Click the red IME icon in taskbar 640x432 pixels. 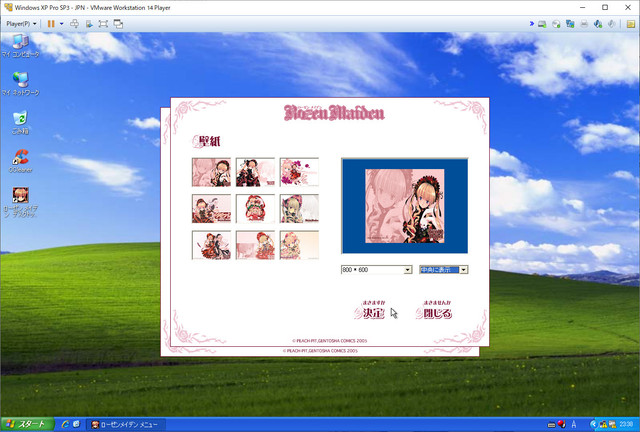click(562, 425)
